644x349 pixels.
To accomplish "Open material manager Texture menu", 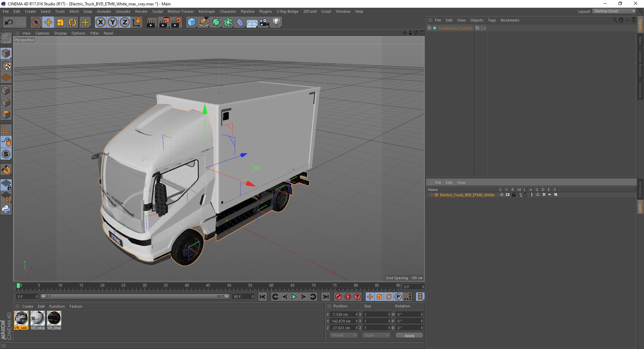I will (75, 306).
